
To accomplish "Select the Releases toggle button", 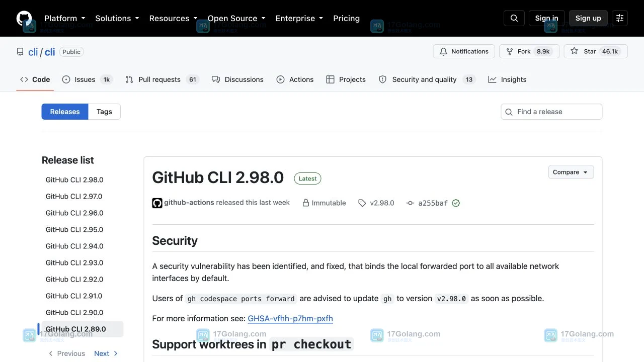I will [65, 112].
